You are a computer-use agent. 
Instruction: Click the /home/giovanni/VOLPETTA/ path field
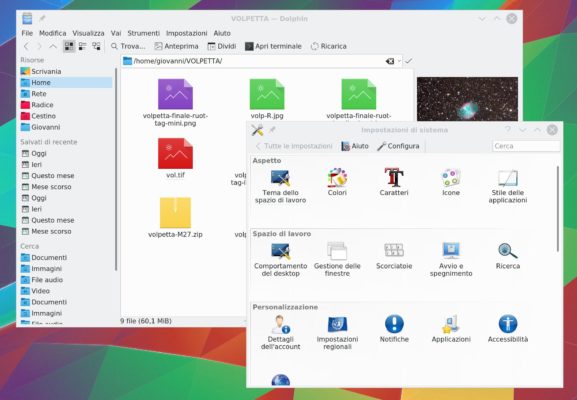261,61
